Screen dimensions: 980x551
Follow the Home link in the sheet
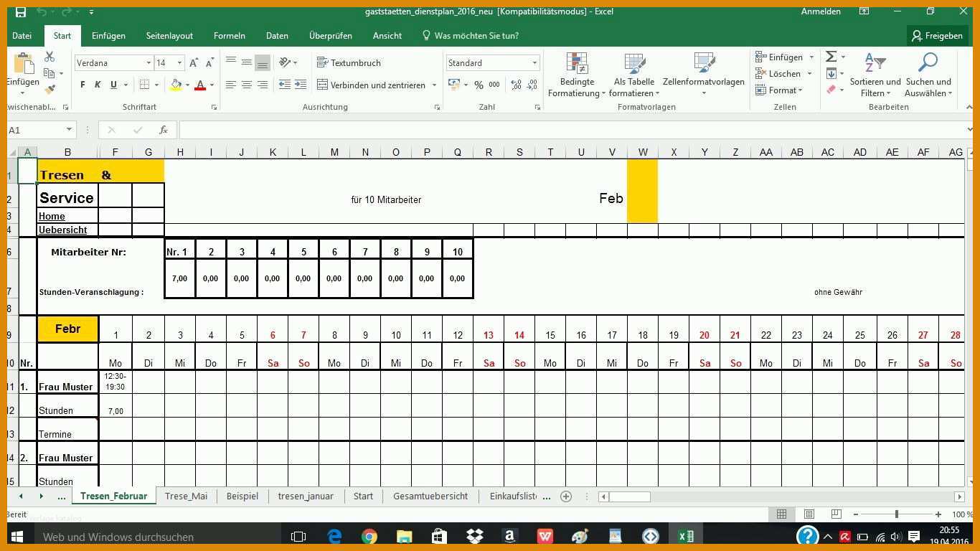pos(52,216)
